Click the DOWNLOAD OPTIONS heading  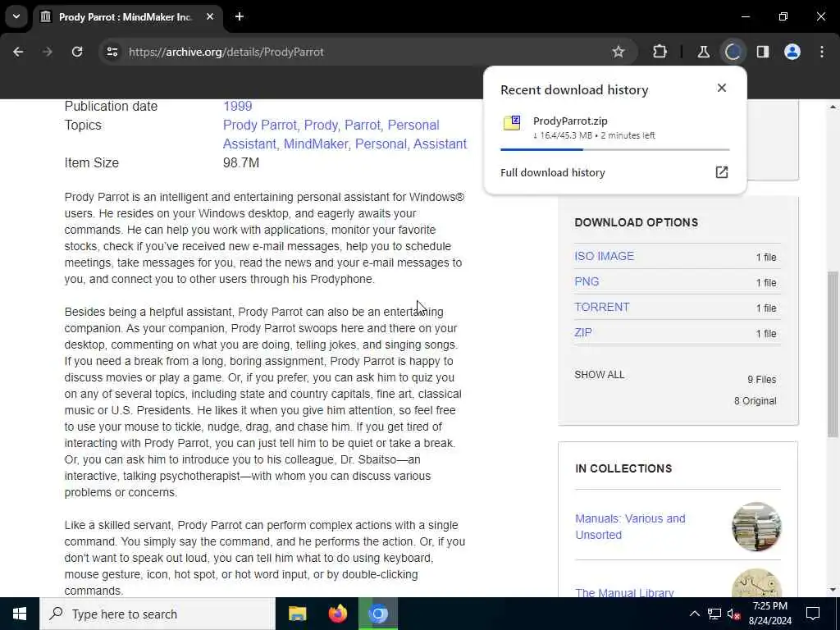tap(636, 222)
